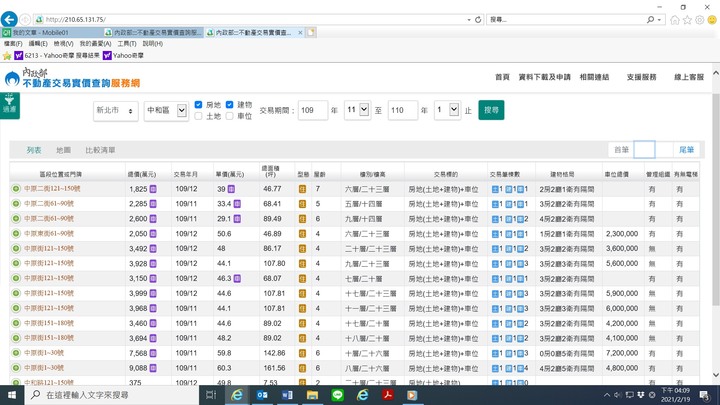
Task: Click scrollbar down arrow
Action: pyautogui.click(x=716, y=375)
